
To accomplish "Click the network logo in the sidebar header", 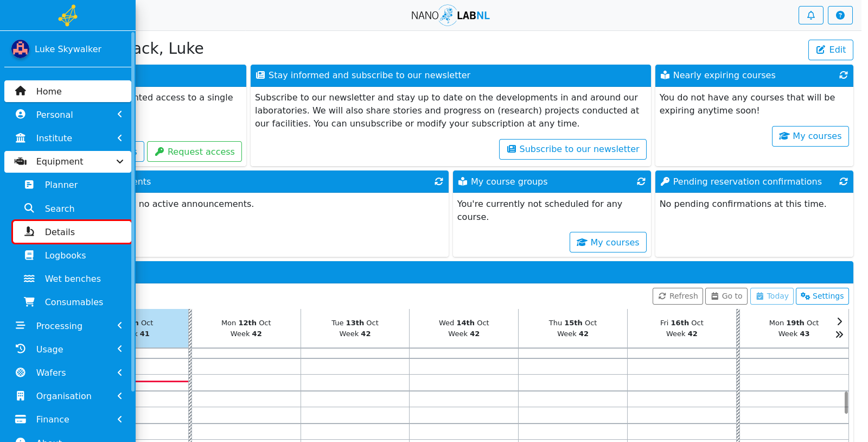I will 68,15.
